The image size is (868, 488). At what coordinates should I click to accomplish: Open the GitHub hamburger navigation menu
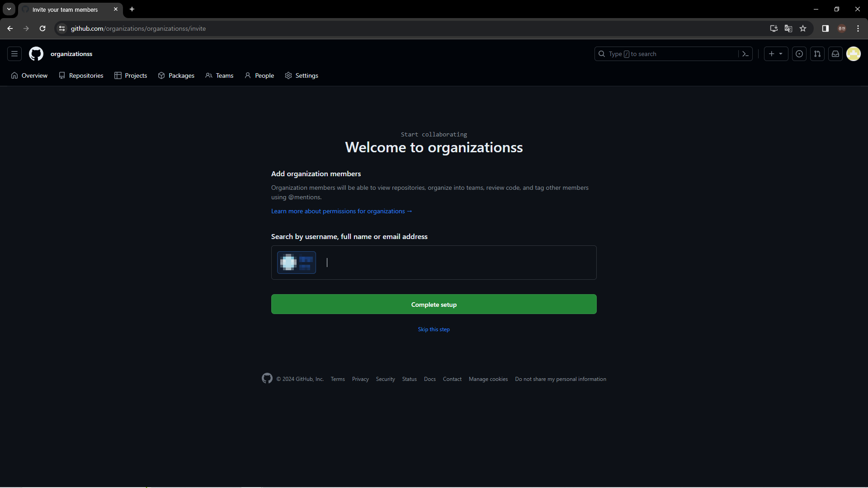14,54
